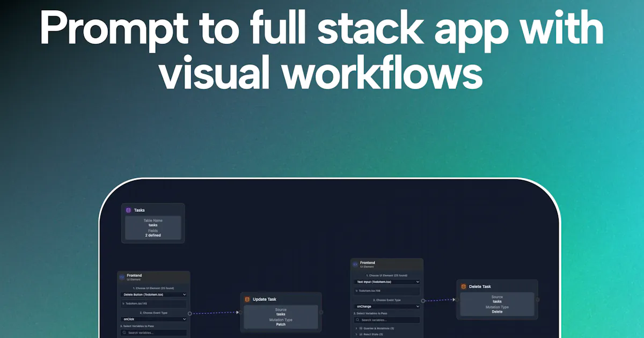
Task: Click the input handle of Delete Task node
Action: click(457, 299)
